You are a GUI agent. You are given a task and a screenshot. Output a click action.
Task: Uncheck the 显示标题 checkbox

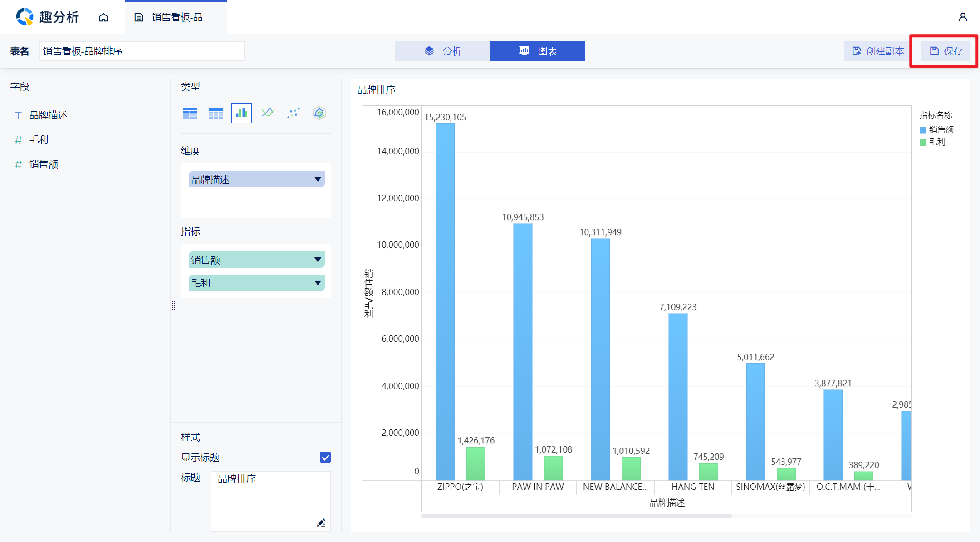pyautogui.click(x=325, y=457)
